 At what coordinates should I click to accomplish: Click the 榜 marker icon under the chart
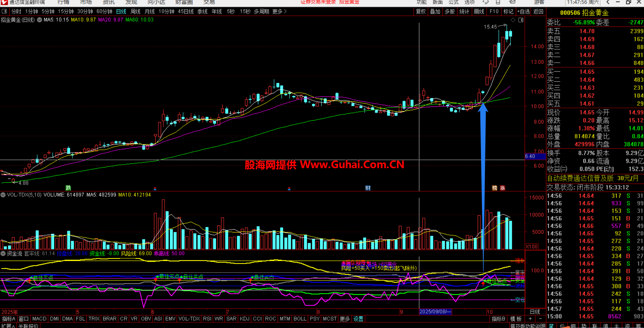click(494, 188)
